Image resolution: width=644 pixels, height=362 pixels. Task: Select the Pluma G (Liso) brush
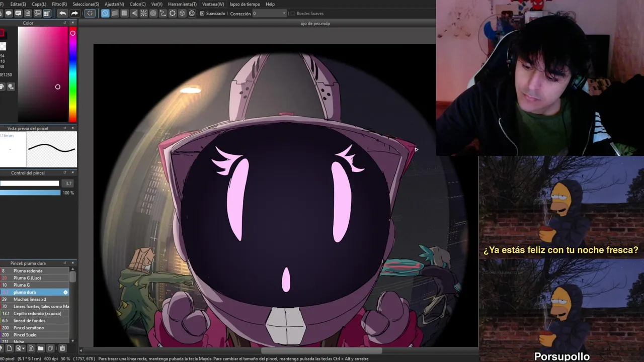[x=35, y=278]
